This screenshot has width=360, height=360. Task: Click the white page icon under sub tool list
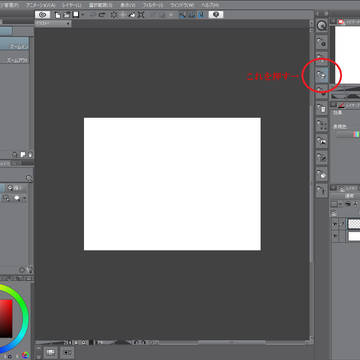pos(23,155)
